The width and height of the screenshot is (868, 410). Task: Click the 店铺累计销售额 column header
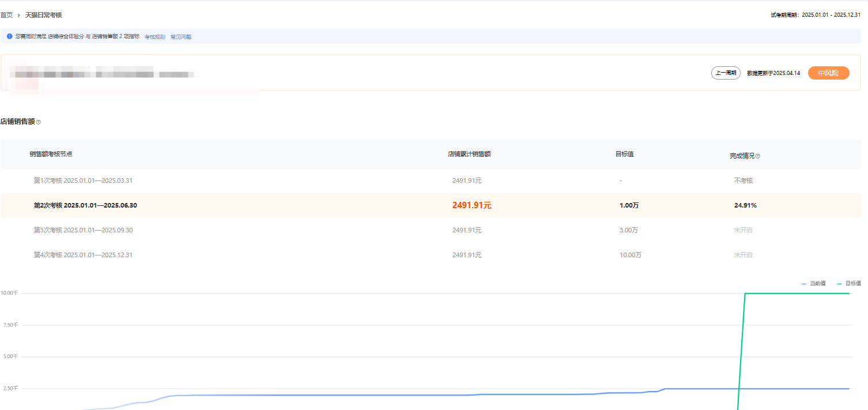[x=469, y=154]
